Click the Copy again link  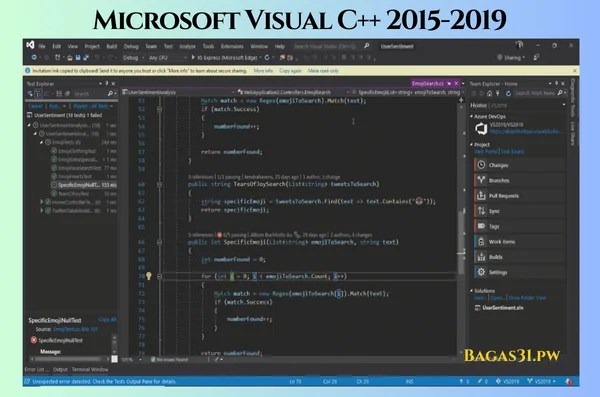[290, 71]
